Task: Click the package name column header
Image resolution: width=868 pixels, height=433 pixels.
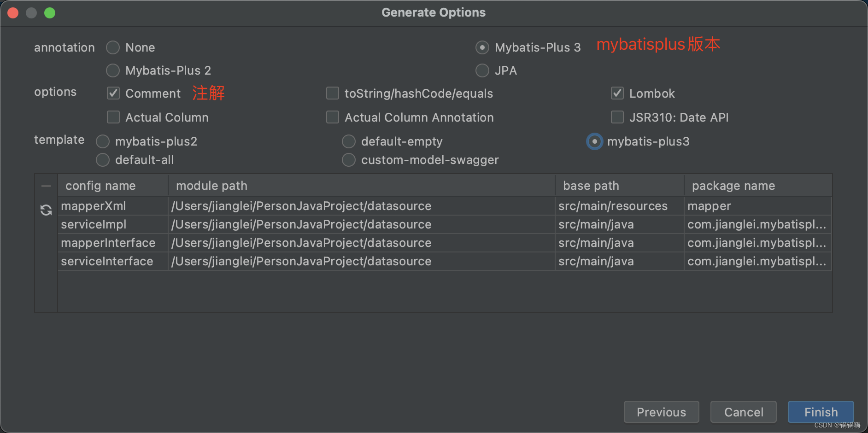Action: [x=758, y=186]
